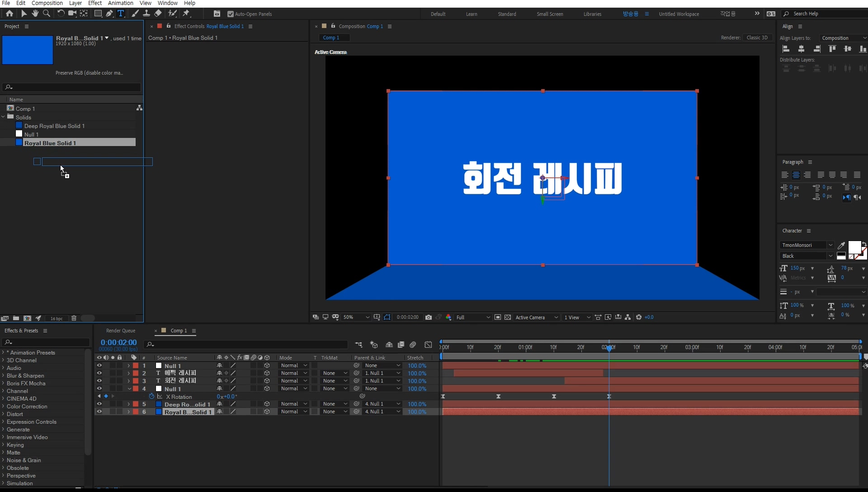Select Deep Royal Blue Solid 1 project item
This screenshot has height=492, width=868.
54,126
